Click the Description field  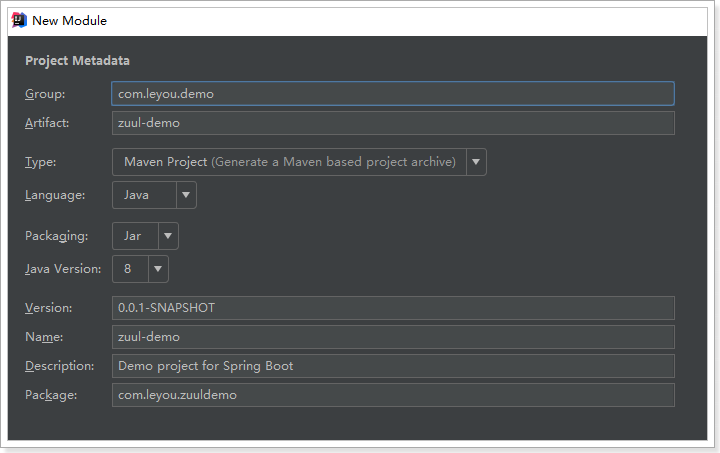coord(393,366)
